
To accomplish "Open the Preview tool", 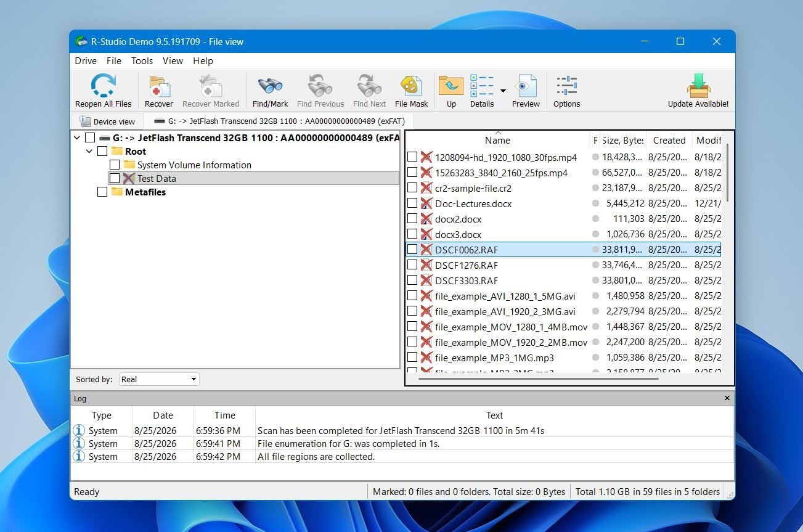I will pyautogui.click(x=526, y=86).
